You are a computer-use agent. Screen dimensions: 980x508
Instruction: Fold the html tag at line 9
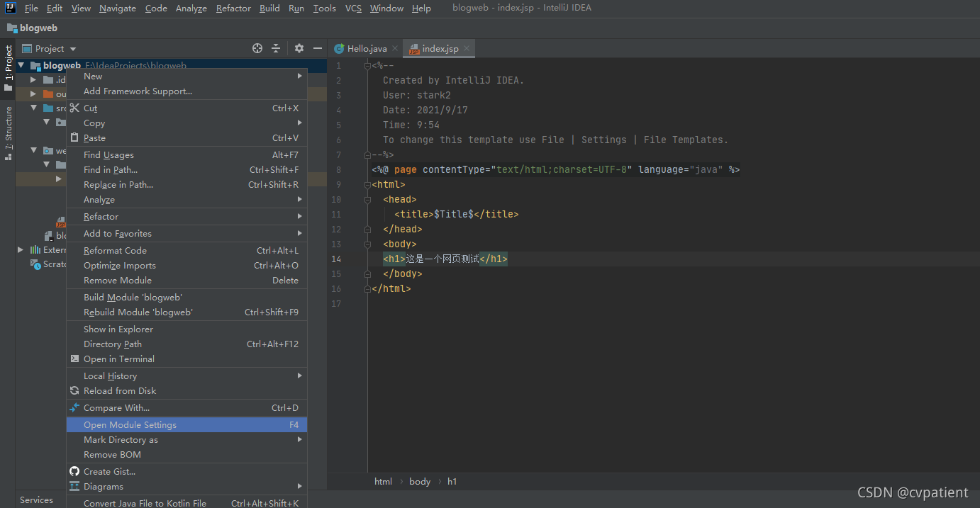click(x=367, y=185)
